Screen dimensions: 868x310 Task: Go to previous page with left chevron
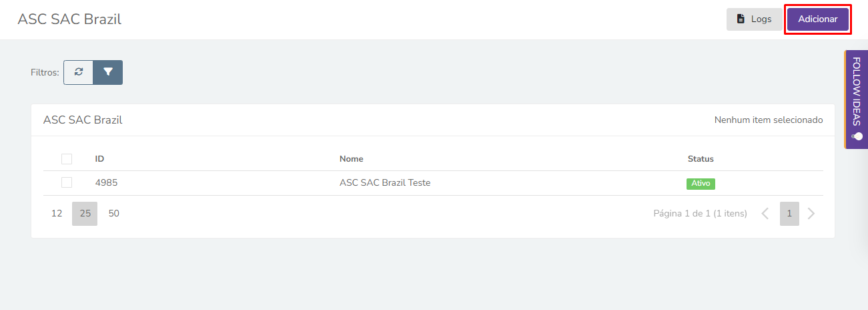(x=765, y=214)
